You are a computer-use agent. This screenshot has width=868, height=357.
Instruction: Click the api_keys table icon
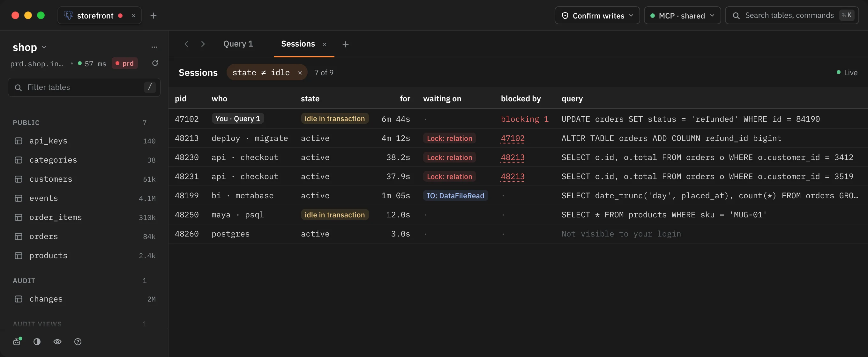(x=19, y=141)
